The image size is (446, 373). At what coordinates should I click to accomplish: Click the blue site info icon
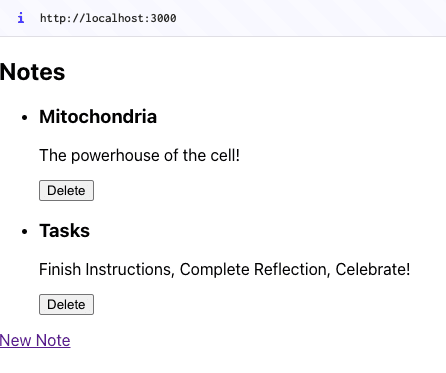coord(21,18)
